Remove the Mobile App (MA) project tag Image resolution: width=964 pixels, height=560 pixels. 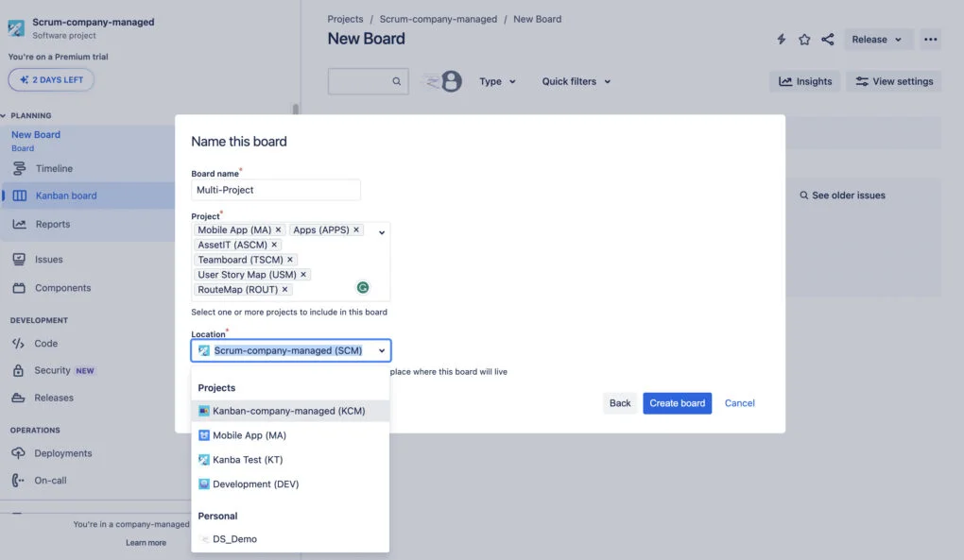click(x=278, y=229)
